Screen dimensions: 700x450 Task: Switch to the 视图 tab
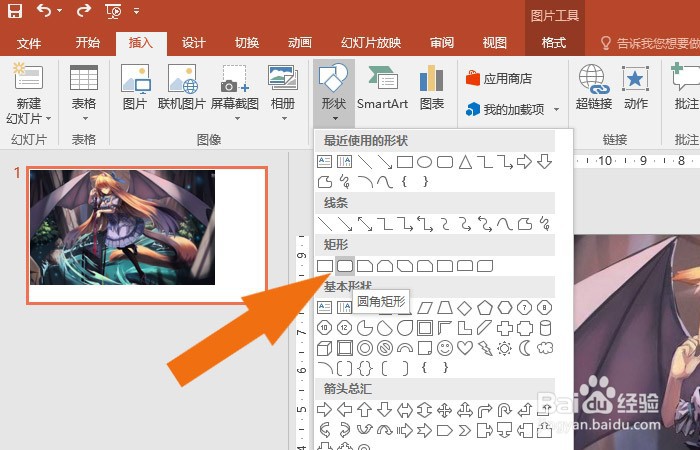pyautogui.click(x=495, y=43)
